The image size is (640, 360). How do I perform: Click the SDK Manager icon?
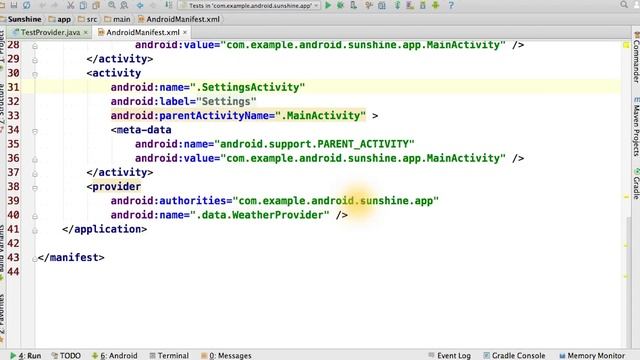pos(423,5)
